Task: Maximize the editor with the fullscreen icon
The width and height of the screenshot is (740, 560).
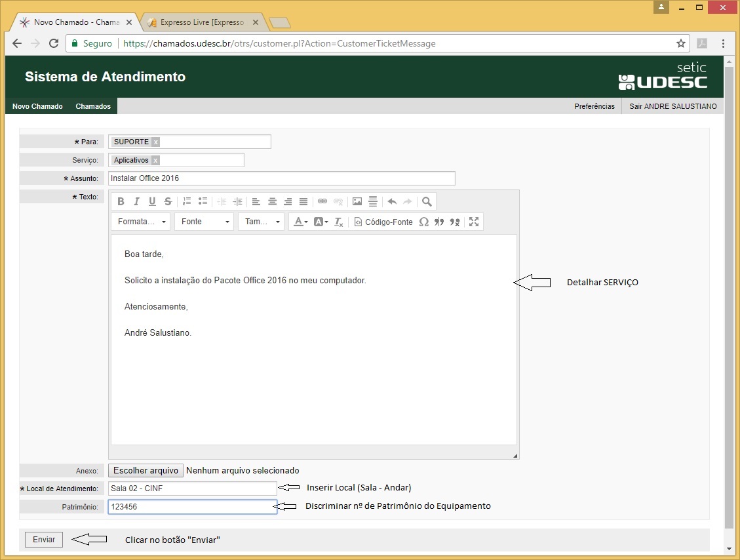Action: [474, 222]
